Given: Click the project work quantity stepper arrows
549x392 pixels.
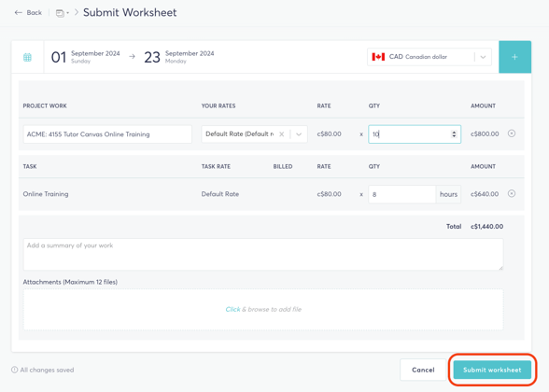Looking at the screenshot, I should click(x=454, y=134).
